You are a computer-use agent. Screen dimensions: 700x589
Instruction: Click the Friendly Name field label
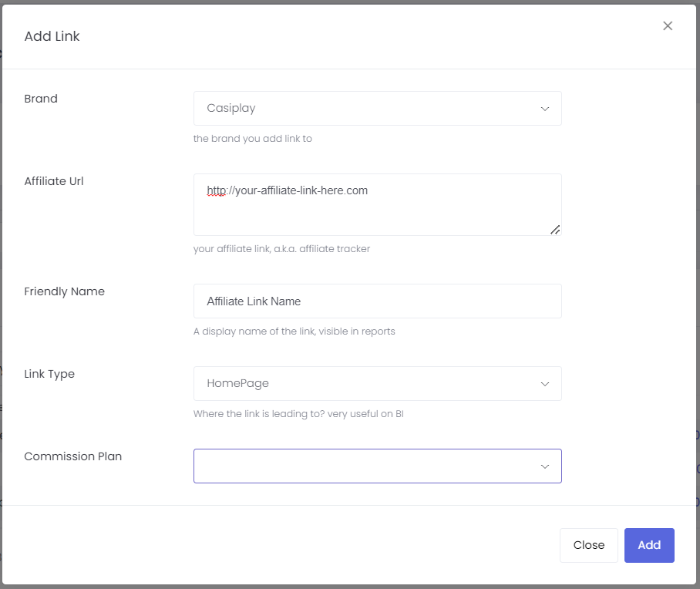(x=64, y=291)
